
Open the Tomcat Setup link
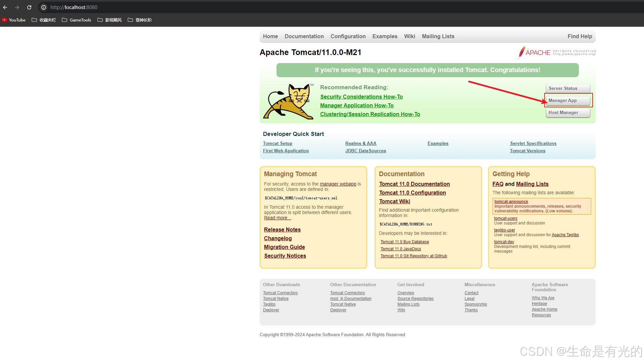[277, 143]
